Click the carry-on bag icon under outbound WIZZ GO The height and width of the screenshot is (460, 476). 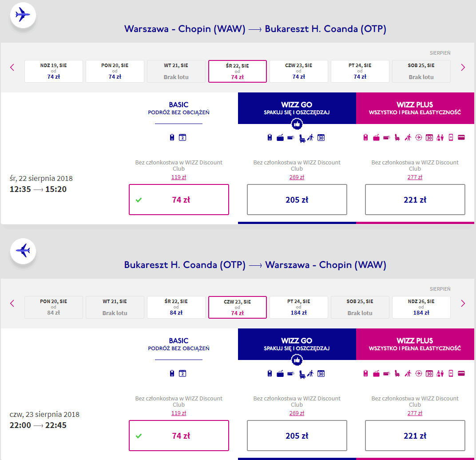(x=270, y=138)
